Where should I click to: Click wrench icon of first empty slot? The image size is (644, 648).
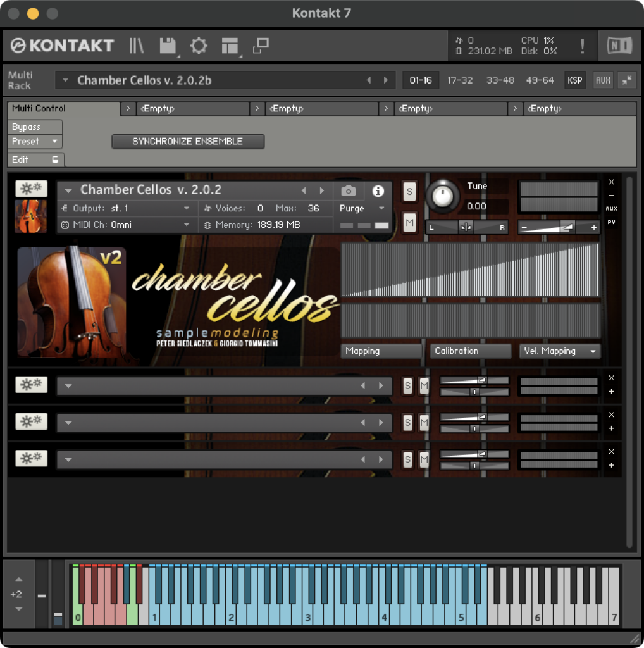click(32, 384)
